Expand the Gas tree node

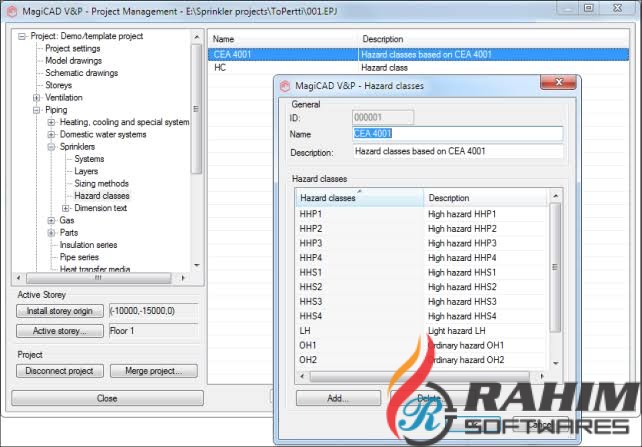pyautogui.click(x=51, y=221)
